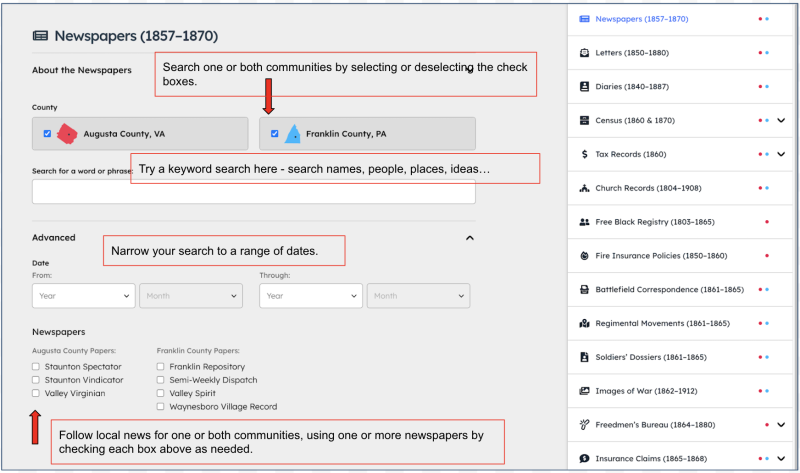Click the newspaper icon beside page heading
The image size is (800, 473).
pos(40,36)
